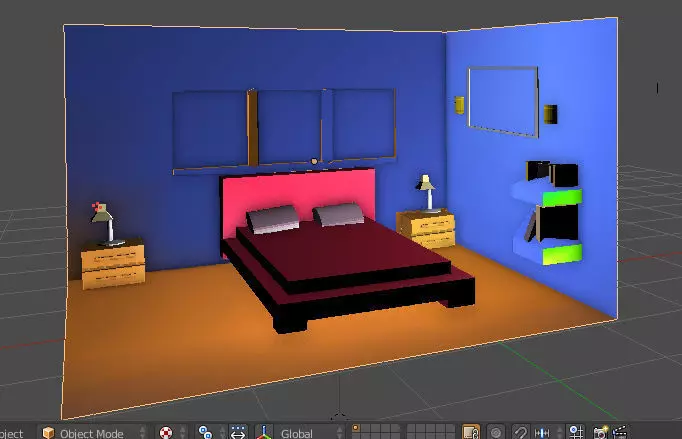Select the lamp on left nightstand
The height and width of the screenshot is (439, 682).
tap(107, 224)
